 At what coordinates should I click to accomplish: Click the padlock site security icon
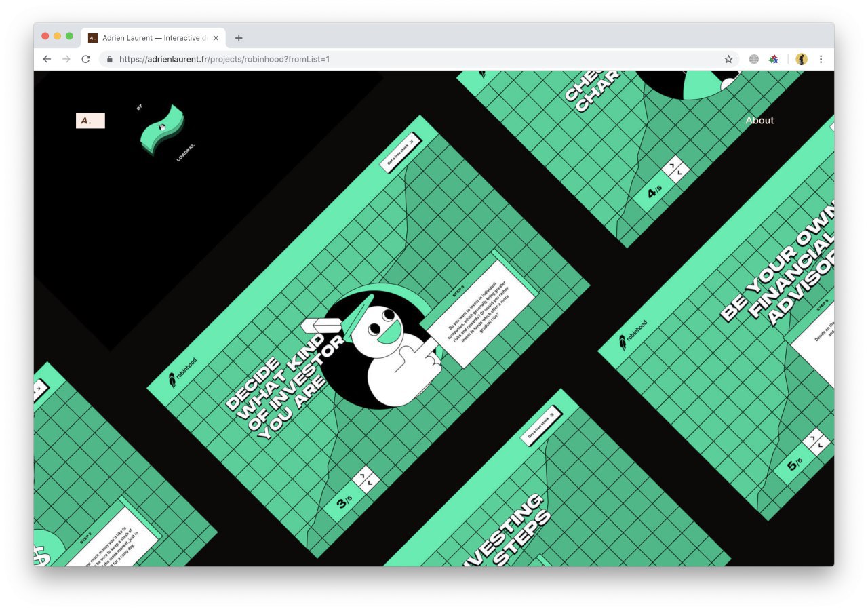[110, 59]
